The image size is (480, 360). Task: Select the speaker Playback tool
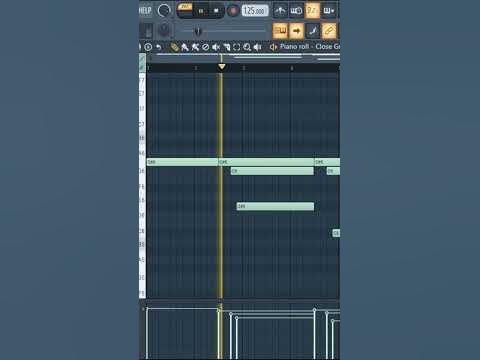point(257,47)
